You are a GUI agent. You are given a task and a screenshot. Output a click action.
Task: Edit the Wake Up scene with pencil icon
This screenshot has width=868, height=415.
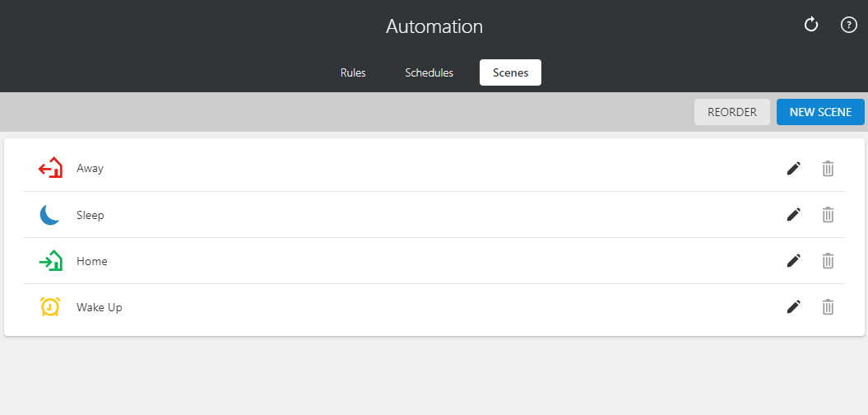click(794, 306)
